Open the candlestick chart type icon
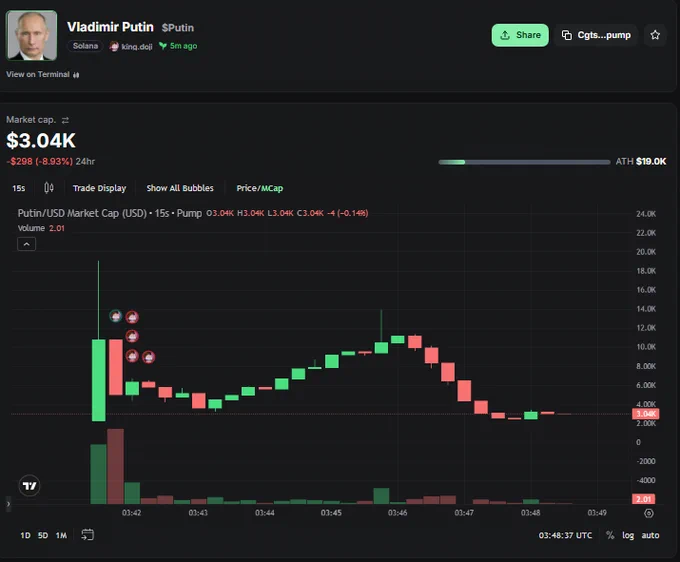This screenshot has height=562, width=680. point(49,188)
